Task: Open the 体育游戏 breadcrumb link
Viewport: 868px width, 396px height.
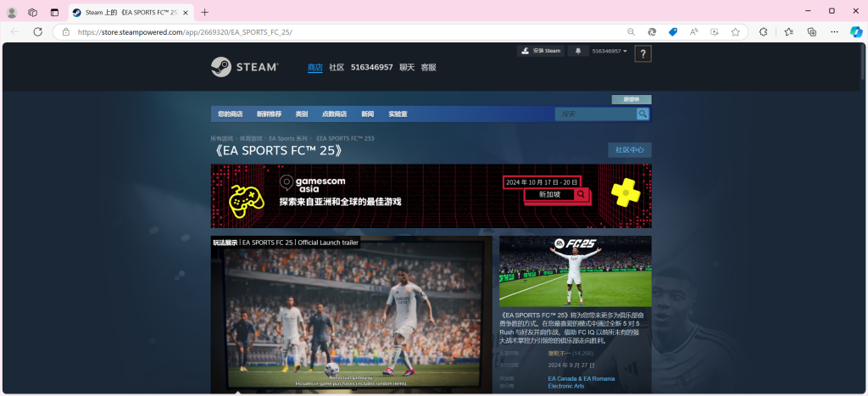Action: point(251,138)
